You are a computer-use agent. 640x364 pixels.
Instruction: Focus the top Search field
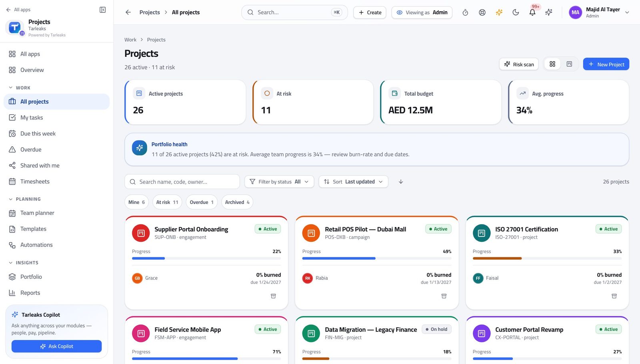pos(294,12)
